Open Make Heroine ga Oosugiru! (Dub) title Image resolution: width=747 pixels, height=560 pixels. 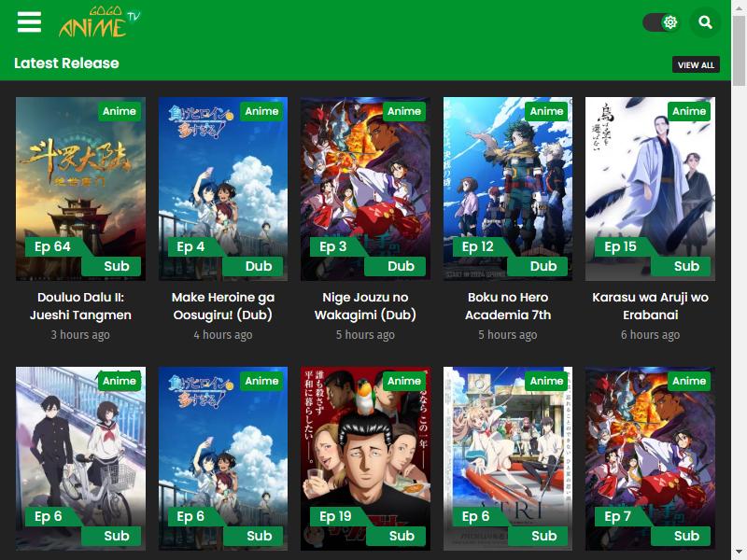[223, 306]
